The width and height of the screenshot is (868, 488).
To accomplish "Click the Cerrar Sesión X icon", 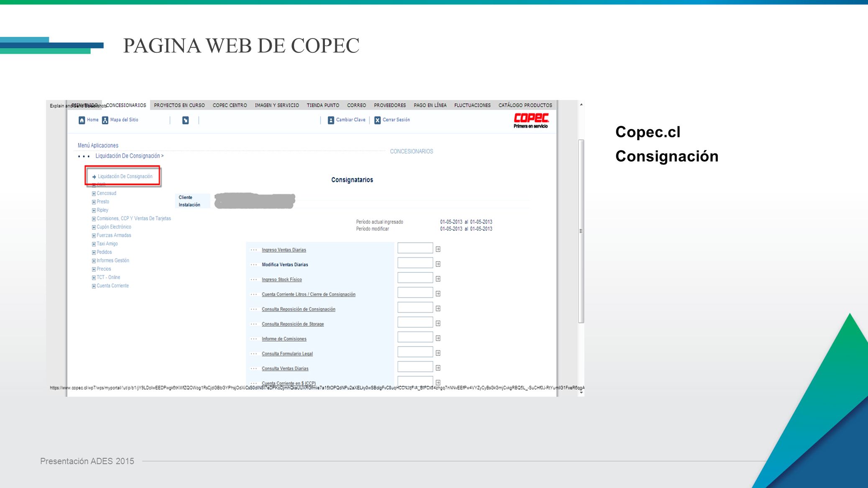I will point(378,120).
